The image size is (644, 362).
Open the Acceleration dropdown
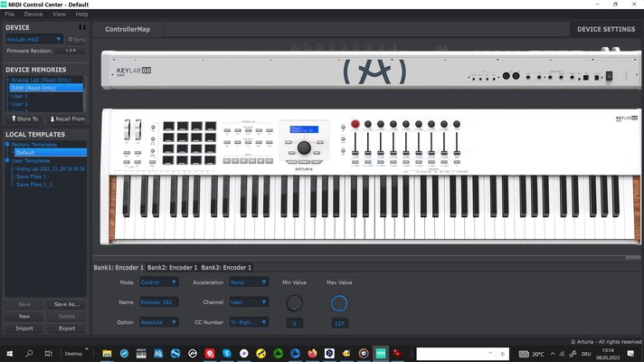click(x=249, y=282)
